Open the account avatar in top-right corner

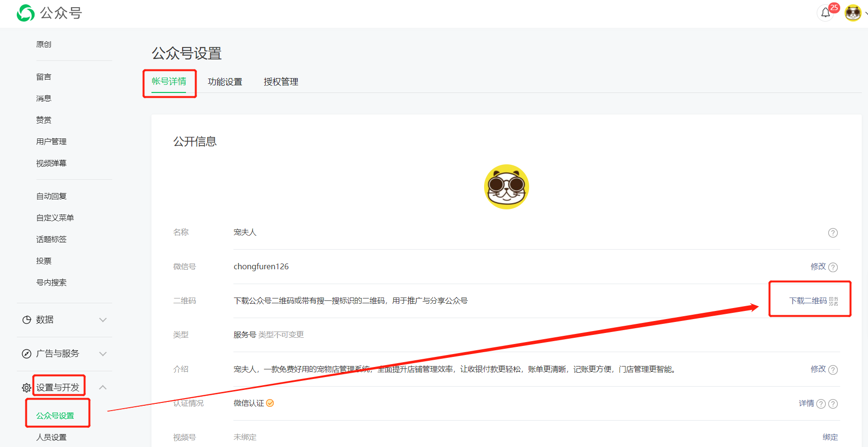[x=853, y=13]
